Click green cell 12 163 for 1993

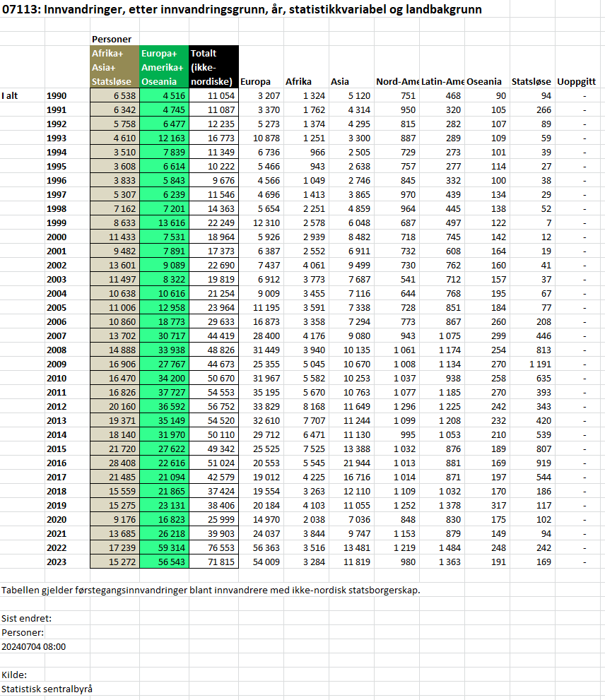tap(165, 138)
